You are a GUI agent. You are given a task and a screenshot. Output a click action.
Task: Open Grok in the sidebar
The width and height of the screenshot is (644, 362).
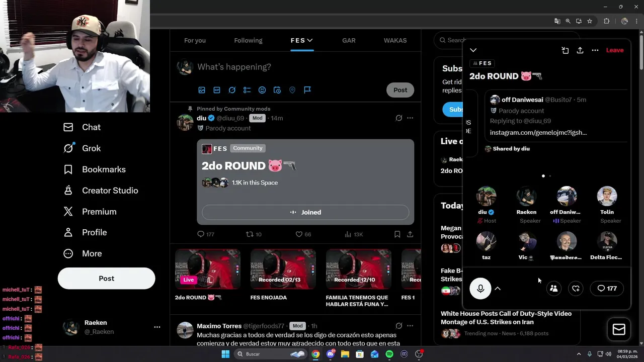click(x=82, y=148)
